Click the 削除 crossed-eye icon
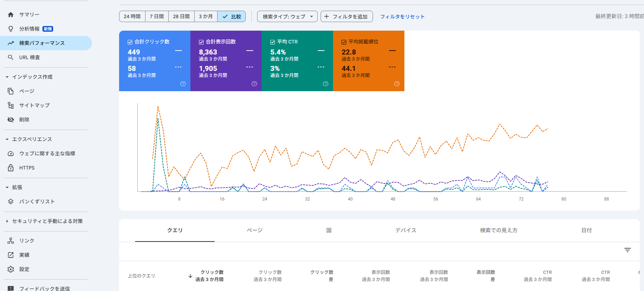Image resolution: width=644 pixels, height=291 pixels. [x=11, y=120]
